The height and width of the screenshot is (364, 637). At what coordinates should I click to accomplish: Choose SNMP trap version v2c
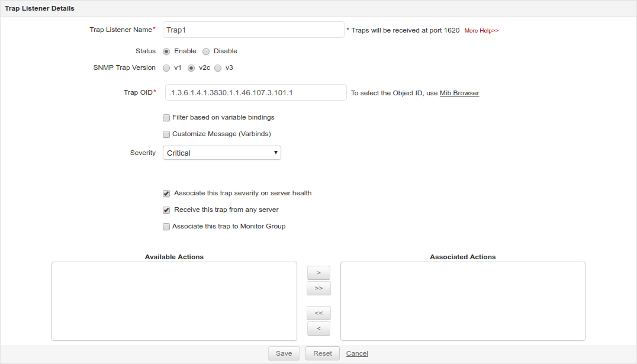coord(191,68)
